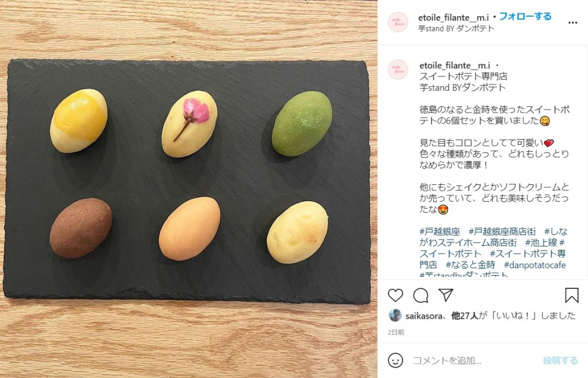Click the header profile avatar
This screenshot has height=378, width=588.
[398, 22]
